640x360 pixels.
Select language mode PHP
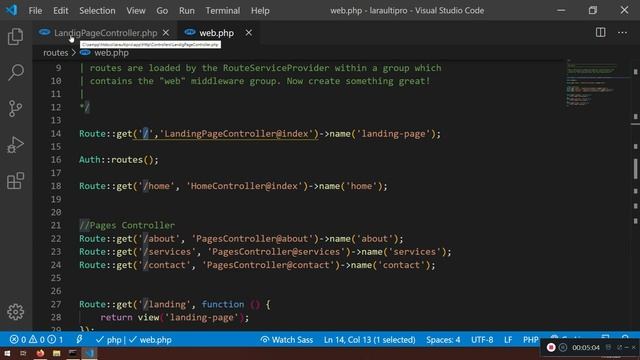(x=531, y=340)
